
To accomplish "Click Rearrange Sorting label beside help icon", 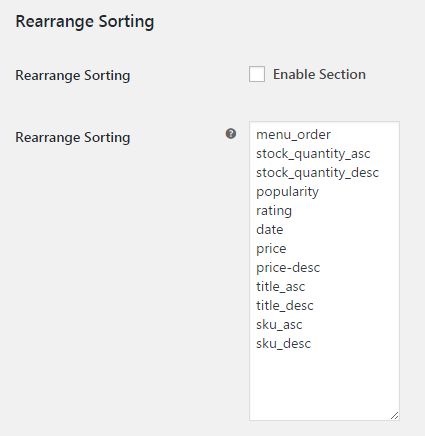I will pos(73,137).
